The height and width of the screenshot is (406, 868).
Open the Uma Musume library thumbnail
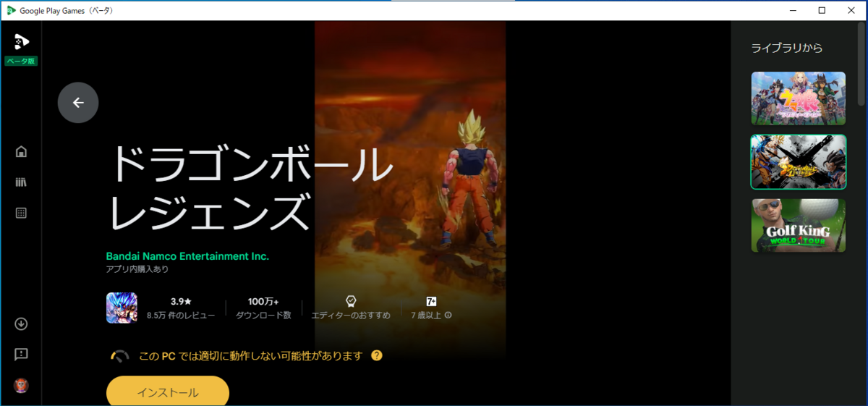tap(799, 98)
